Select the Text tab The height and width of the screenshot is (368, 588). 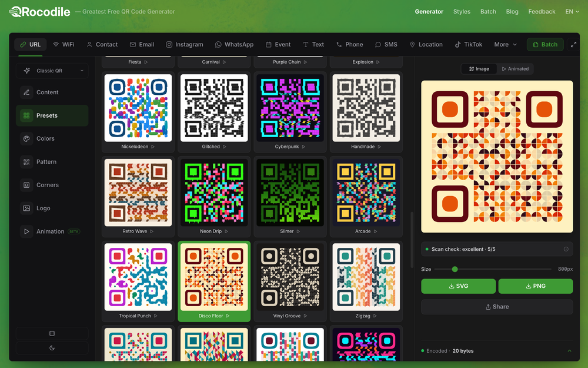click(x=313, y=45)
